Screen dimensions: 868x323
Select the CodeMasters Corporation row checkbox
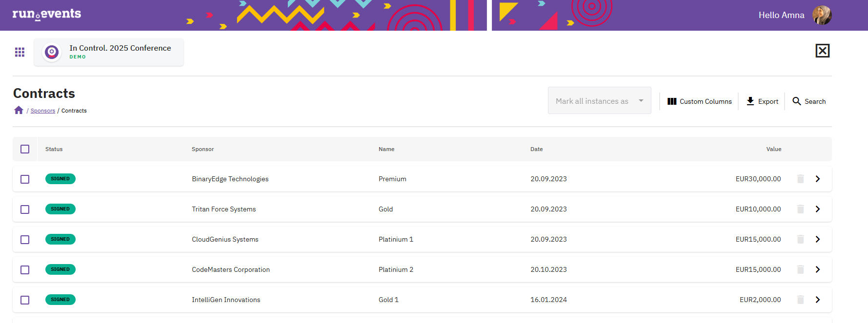pos(25,270)
